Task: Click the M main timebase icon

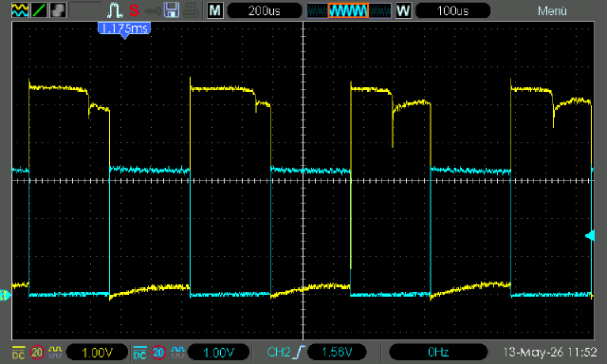Action: pyautogui.click(x=215, y=10)
